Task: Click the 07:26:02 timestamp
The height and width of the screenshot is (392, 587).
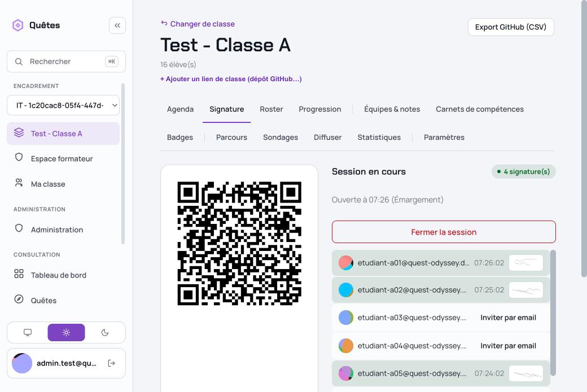Action: pos(489,263)
